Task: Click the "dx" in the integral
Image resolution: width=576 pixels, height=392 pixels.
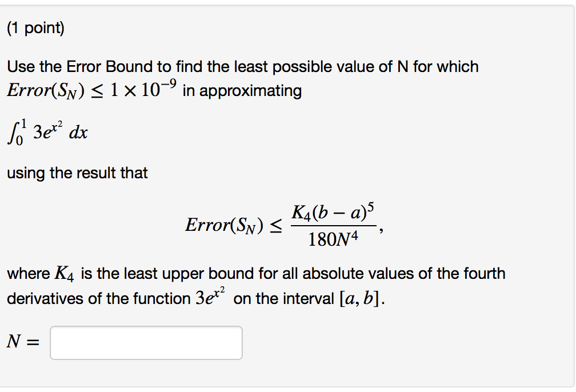Action: pyautogui.click(x=78, y=133)
